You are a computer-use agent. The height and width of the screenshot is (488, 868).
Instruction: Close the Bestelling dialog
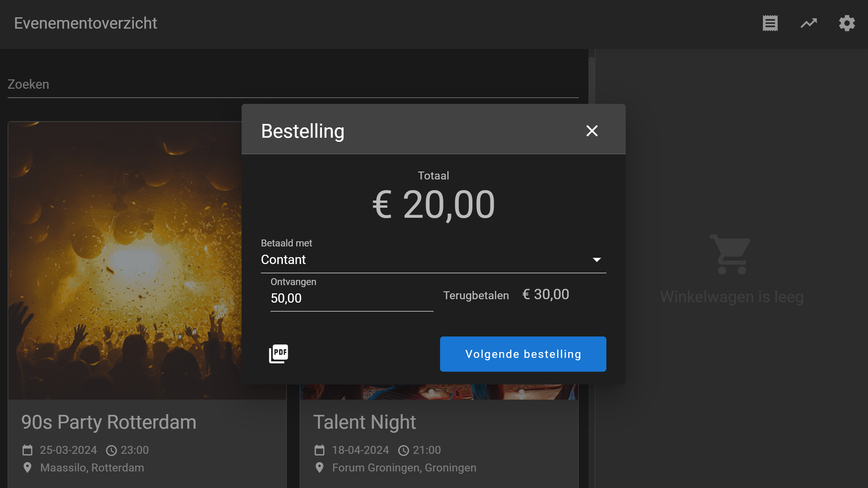pos(592,131)
